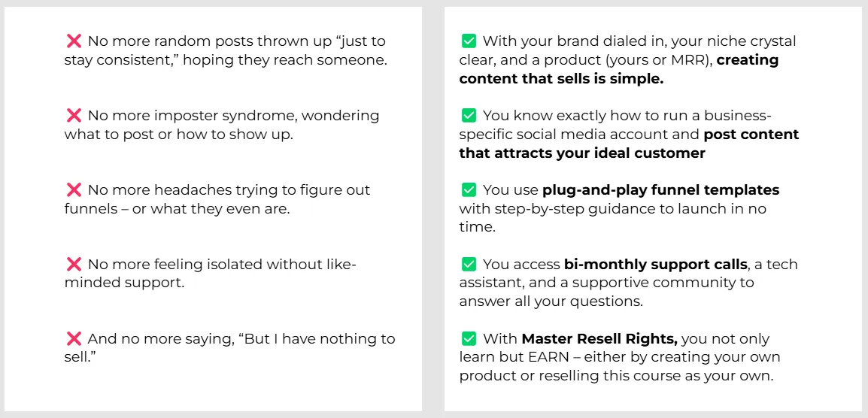Click the quote 'But I have nothing to sell'
868x418 pixels.
pos(229,348)
